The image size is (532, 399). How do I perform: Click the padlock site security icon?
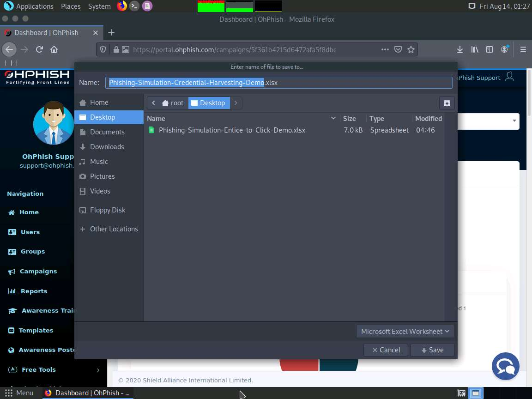[116, 49]
